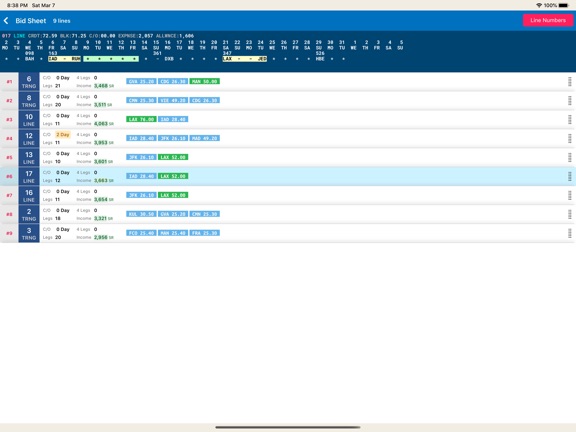576x432 pixels.
Task: Grab the reorder handle on row #6
Action: [569, 176]
